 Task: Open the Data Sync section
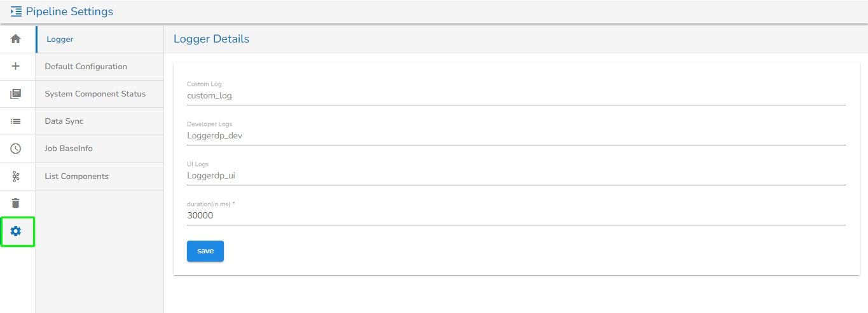[64, 121]
